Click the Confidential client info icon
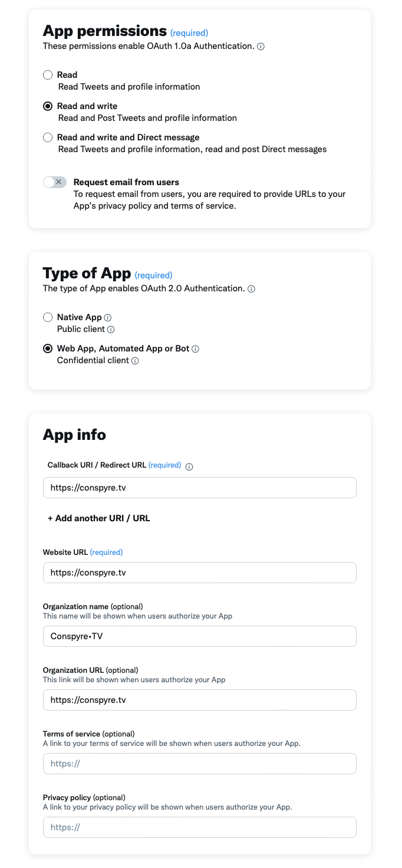The height and width of the screenshot is (868, 402). [134, 360]
